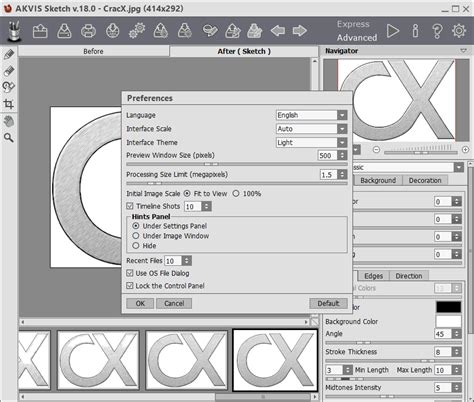The width and height of the screenshot is (474, 402).
Task: Click the Navigator zoom slider
Action: click(421, 152)
